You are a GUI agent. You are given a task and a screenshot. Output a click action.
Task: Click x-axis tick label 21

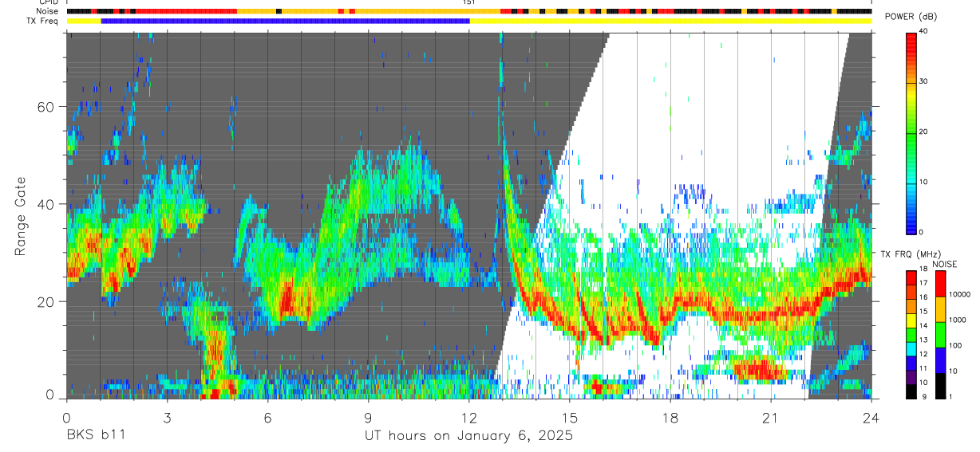[771, 418]
